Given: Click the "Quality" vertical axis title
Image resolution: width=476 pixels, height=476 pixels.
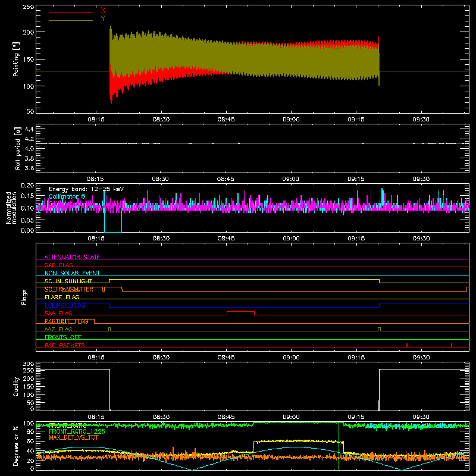Looking at the screenshot, I should (16, 387).
